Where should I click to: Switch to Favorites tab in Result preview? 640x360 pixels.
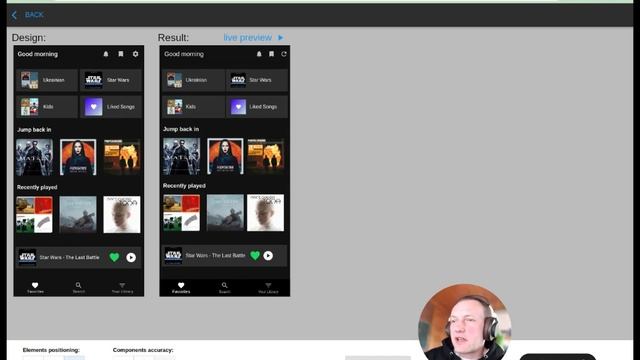tap(181, 288)
